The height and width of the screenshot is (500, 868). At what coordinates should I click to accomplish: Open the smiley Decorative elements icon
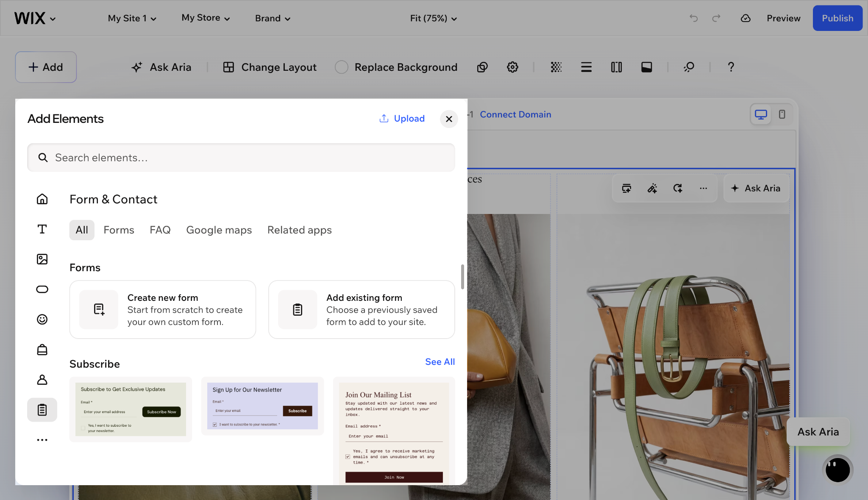pyautogui.click(x=42, y=319)
